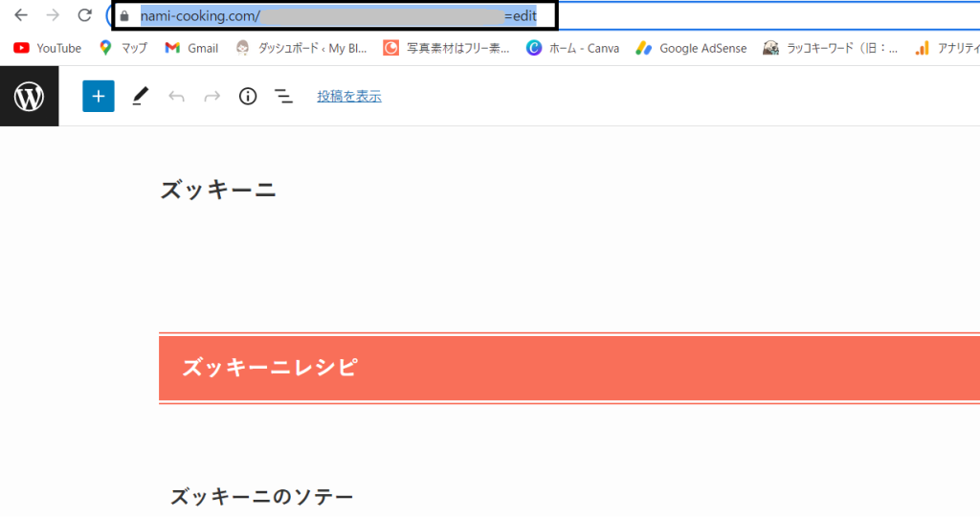
Task: Open the block inserter plus button
Action: click(99, 96)
